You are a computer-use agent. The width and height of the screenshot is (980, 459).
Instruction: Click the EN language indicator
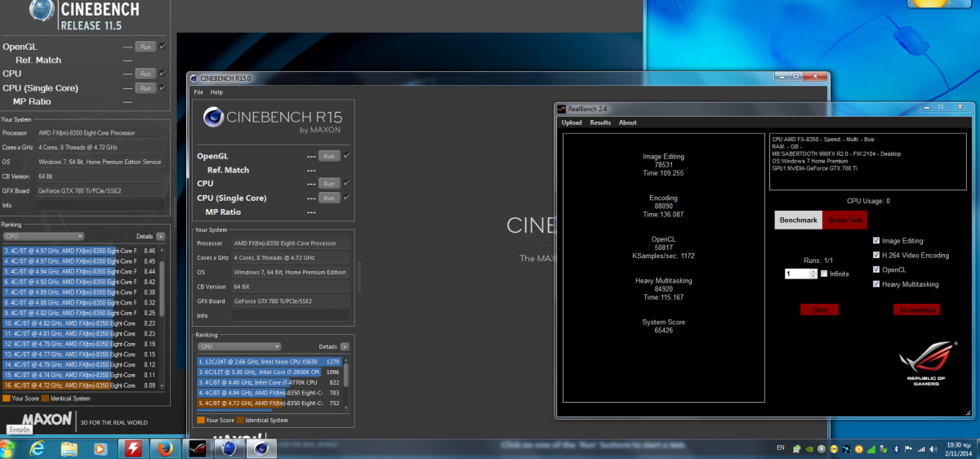pos(780,448)
